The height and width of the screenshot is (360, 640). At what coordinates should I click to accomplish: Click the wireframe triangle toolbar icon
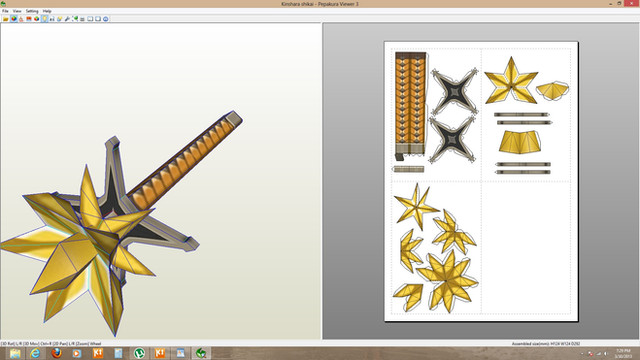pos(21,19)
